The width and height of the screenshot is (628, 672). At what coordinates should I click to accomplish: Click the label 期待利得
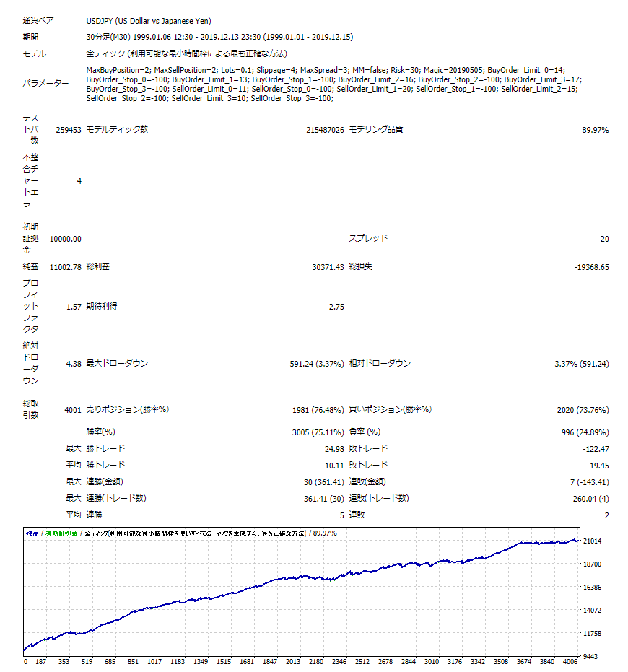[102, 307]
